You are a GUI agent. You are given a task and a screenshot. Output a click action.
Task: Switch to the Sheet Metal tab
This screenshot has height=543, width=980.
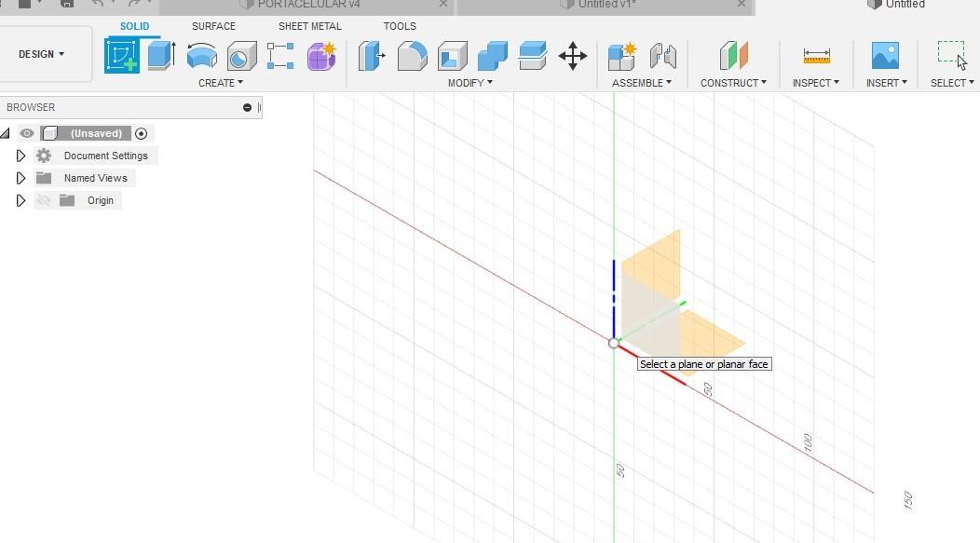pyautogui.click(x=310, y=26)
